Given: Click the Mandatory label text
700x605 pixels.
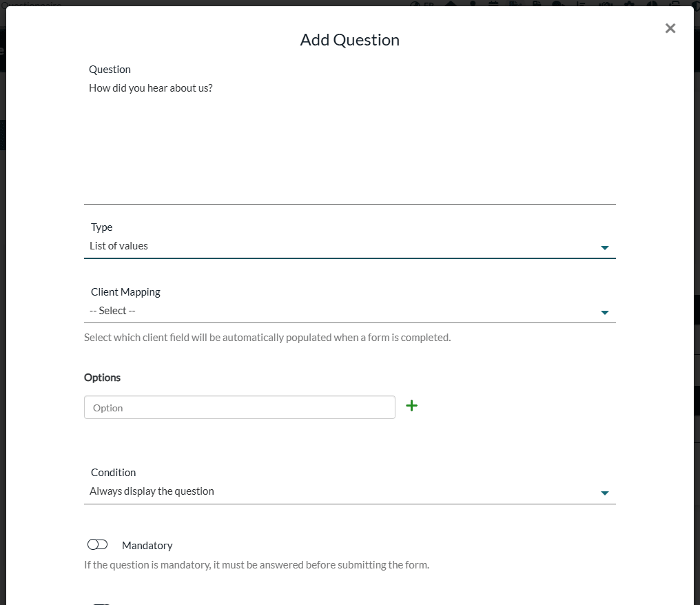Looking at the screenshot, I should point(147,546).
